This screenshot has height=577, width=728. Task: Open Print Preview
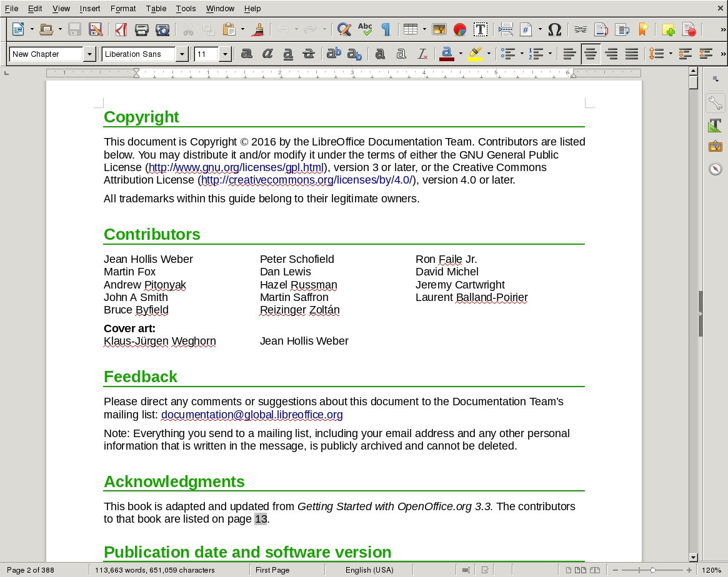tap(162, 29)
